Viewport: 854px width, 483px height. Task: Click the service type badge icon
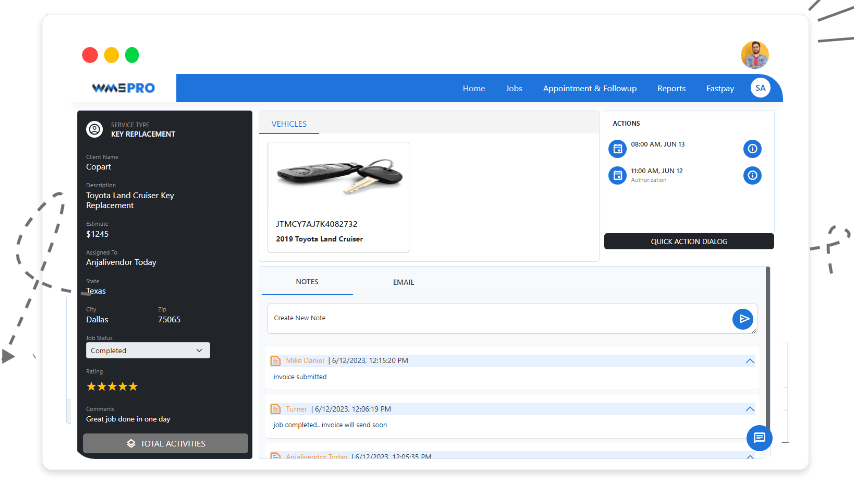click(95, 129)
